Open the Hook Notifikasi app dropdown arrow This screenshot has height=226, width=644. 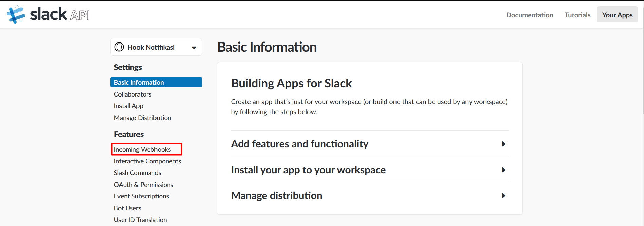click(x=194, y=48)
